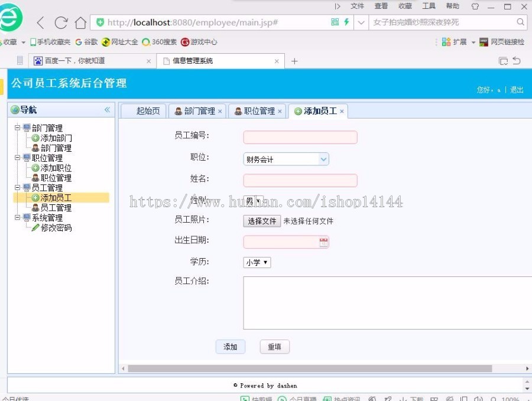This screenshot has height=401, width=532.
Task: Click the 员工介绍 text area
Action: coord(387,303)
